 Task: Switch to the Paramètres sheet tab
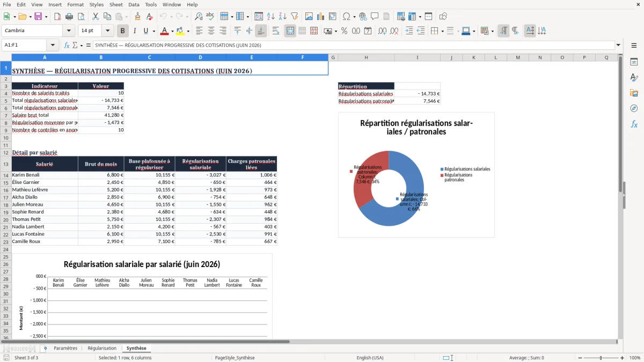click(x=65, y=349)
